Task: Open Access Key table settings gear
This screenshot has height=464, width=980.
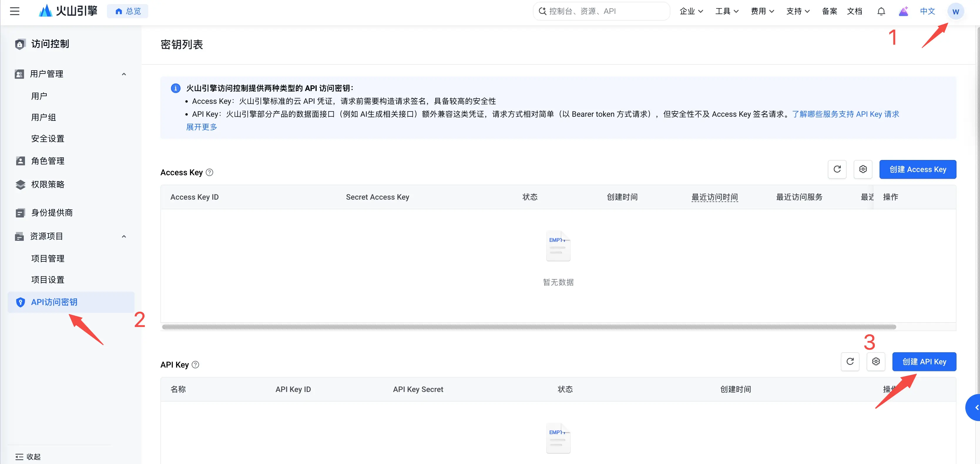Action: (863, 169)
